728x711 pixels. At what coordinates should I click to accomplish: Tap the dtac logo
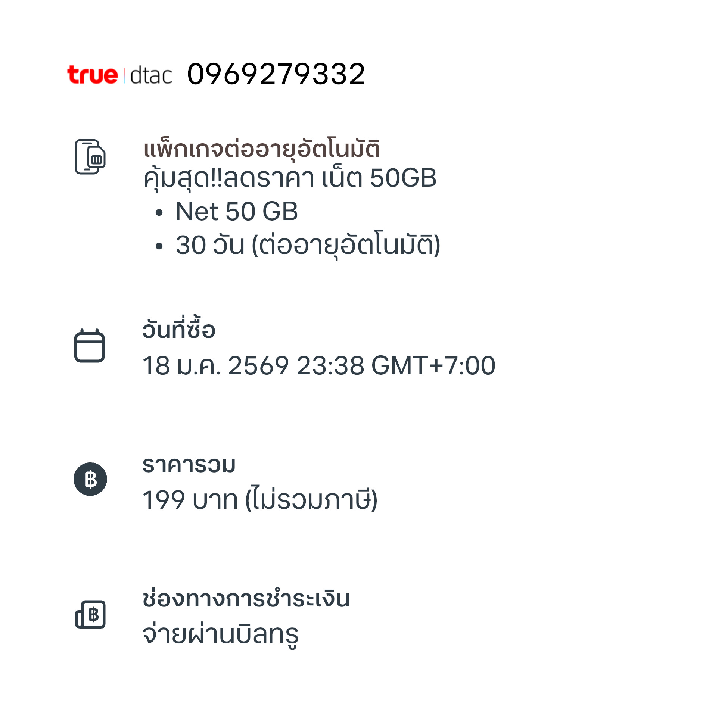(151, 75)
